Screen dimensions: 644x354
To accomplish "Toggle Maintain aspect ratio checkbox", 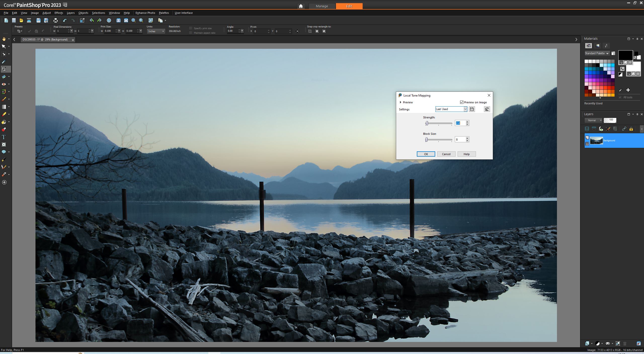I will coord(190,33).
